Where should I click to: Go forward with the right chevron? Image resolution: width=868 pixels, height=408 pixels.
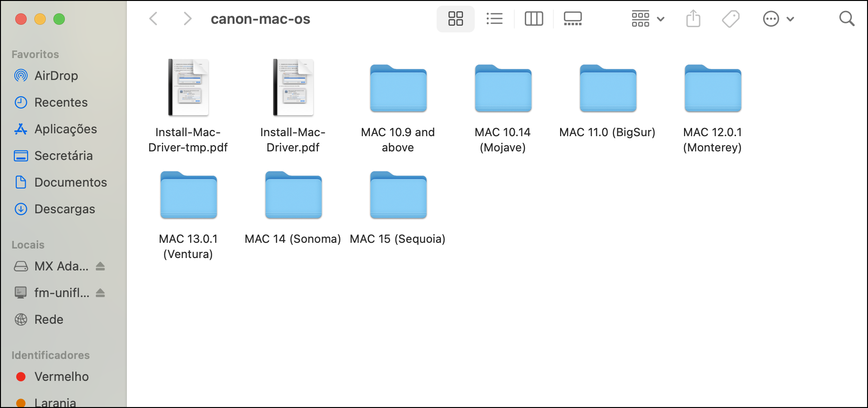click(x=187, y=19)
